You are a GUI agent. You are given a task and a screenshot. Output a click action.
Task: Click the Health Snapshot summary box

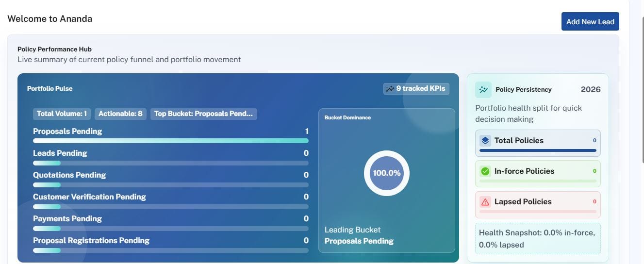tap(538, 239)
